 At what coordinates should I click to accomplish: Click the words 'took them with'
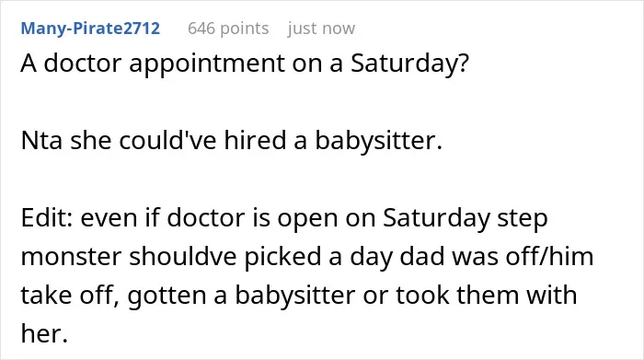coord(487,295)
